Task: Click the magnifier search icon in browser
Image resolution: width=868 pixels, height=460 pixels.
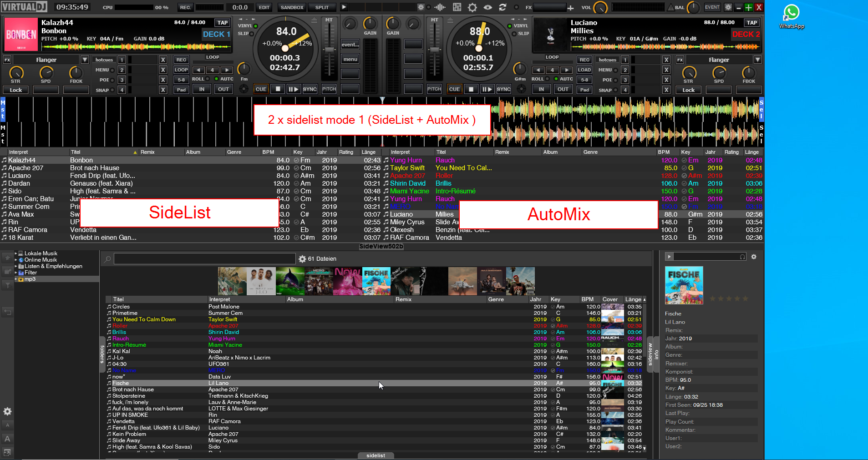Action: (x=107, y=259)
